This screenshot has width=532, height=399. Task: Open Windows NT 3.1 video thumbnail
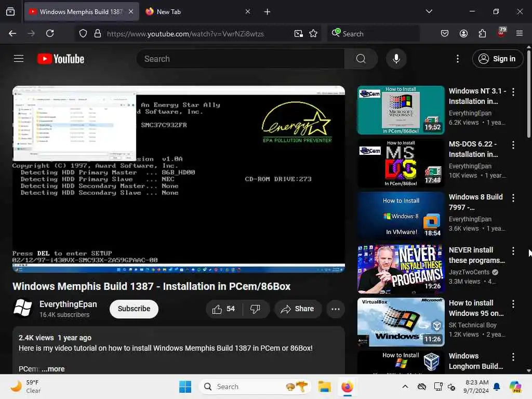tap(401, 110)
